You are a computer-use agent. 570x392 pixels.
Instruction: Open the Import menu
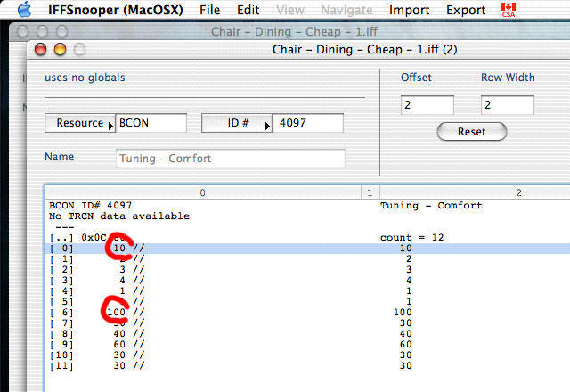click(x=409, y=11)
